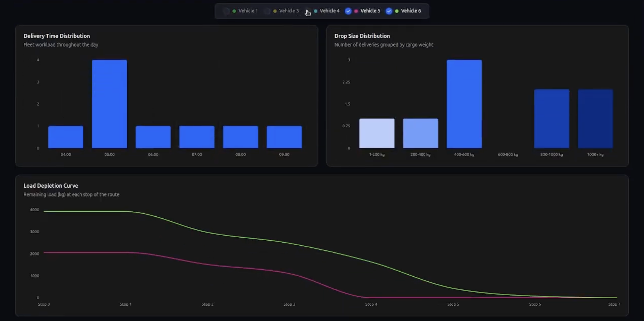644x321 pixels.
Task: Select the Vehicle 6 legend label
Action: click(x=411, y=11)
